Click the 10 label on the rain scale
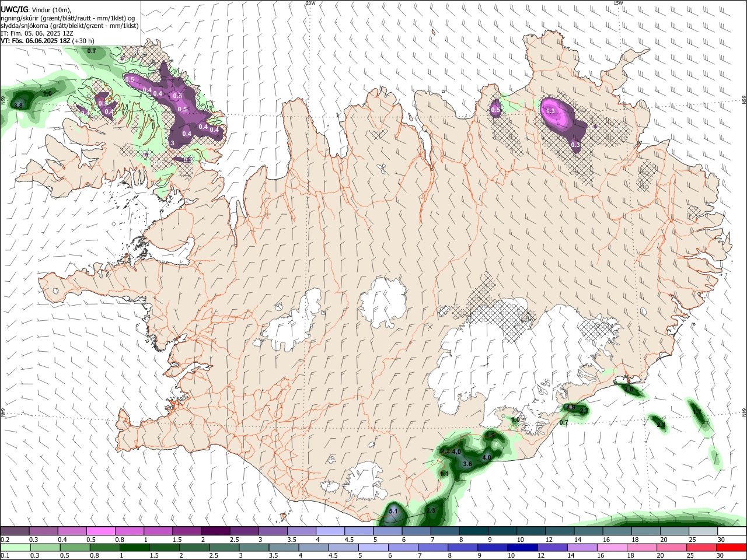Screen dimensions: 747x560 pos(511,556)
